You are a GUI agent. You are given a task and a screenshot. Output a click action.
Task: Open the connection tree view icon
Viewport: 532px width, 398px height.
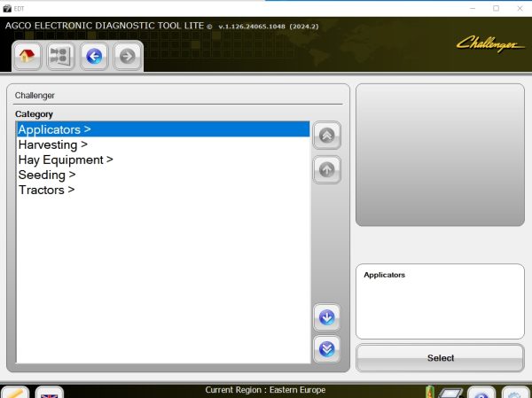(60, 56)
